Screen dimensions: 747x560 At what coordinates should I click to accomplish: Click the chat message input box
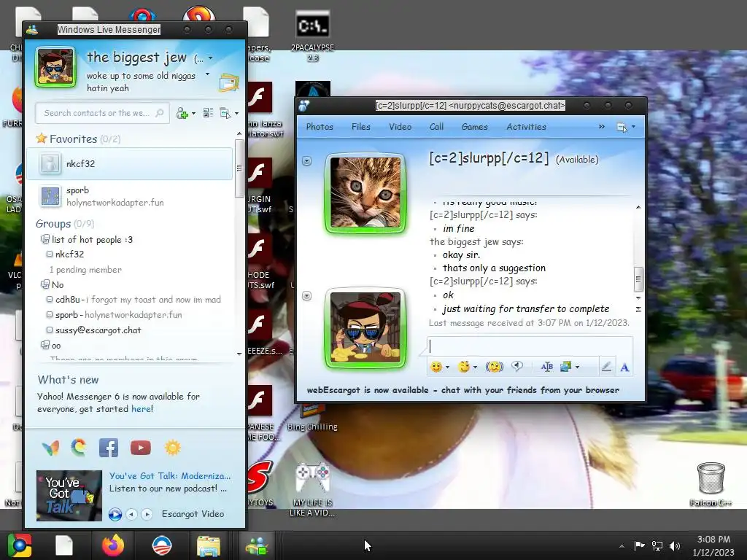530,346
